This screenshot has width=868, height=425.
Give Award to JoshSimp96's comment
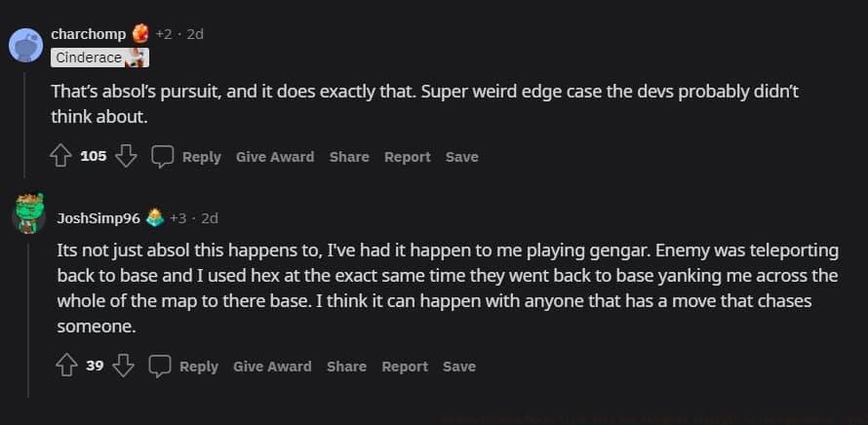click(x=272, y=367)
